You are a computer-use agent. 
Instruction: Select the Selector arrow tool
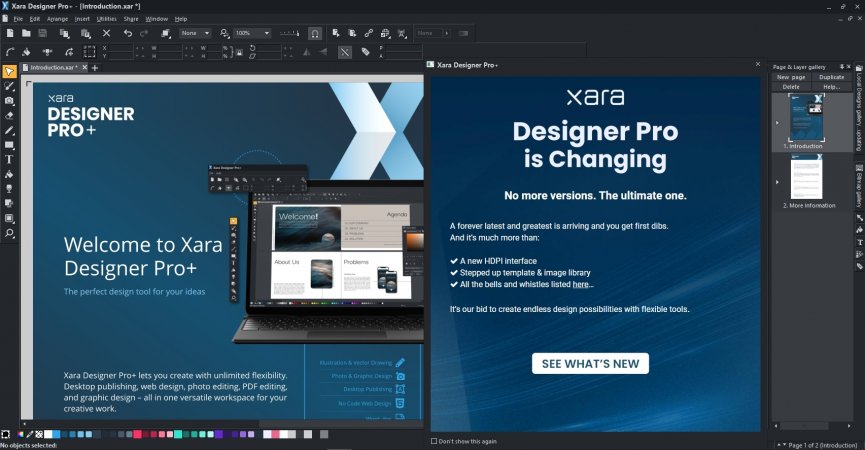coord(9,72)
